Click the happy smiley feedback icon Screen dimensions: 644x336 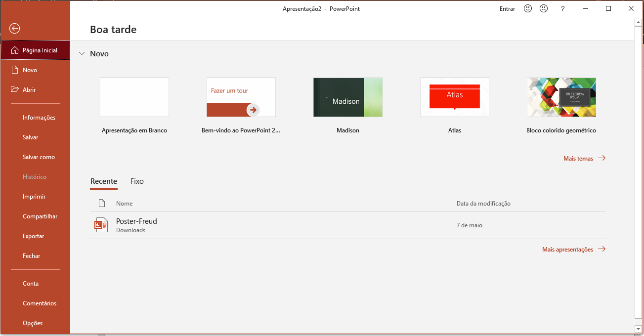(528, 8)
